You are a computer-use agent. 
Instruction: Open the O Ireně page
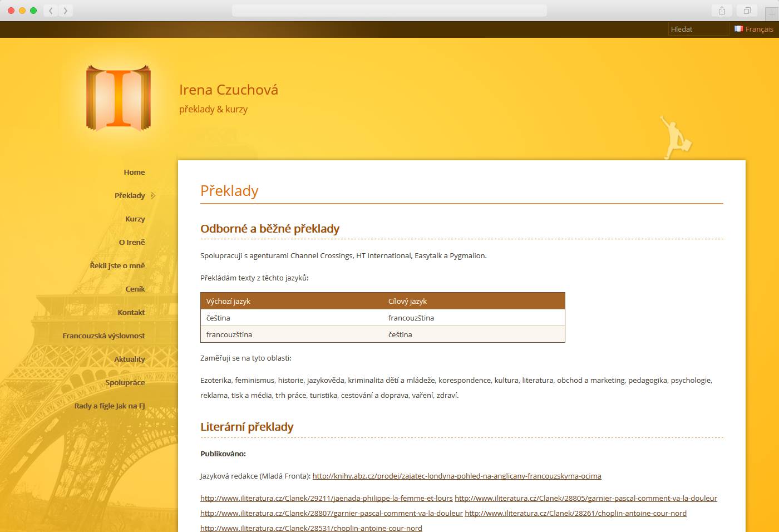pyautogui.click(x=132, y=242)
